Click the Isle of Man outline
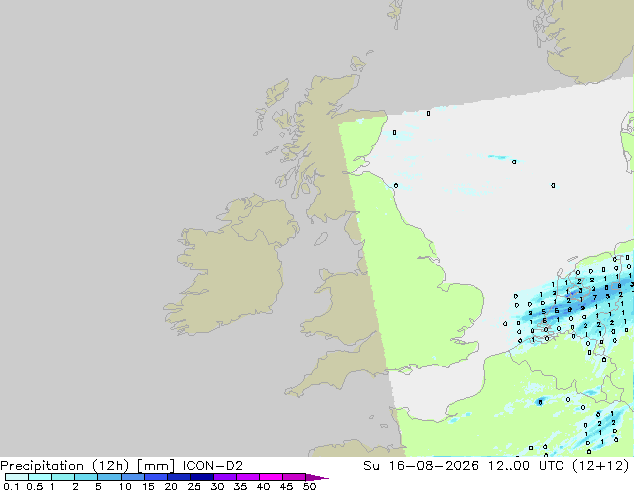The height and width of the screenshot is (490, 634). click(x=321, y=239)
